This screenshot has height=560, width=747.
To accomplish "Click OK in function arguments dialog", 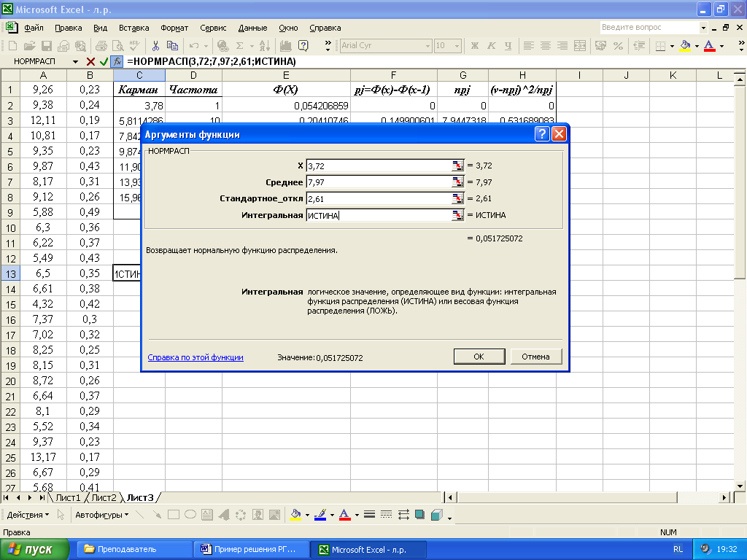I will point(479,357).
